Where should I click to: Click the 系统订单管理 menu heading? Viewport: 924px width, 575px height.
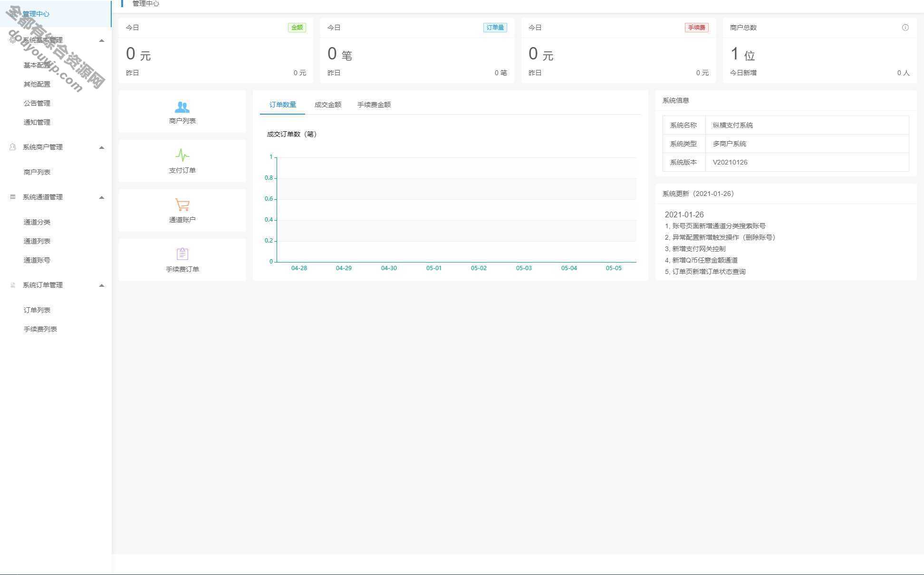(43, 285)
